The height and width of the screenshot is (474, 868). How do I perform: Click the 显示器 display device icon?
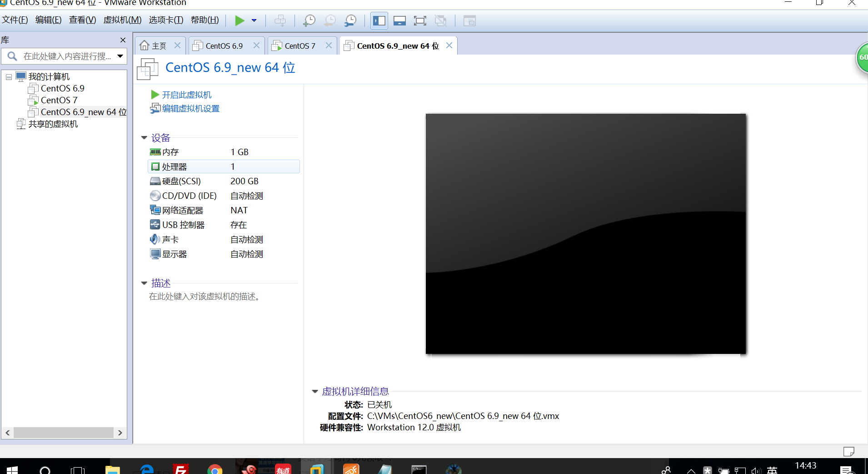tap(155, 254)
